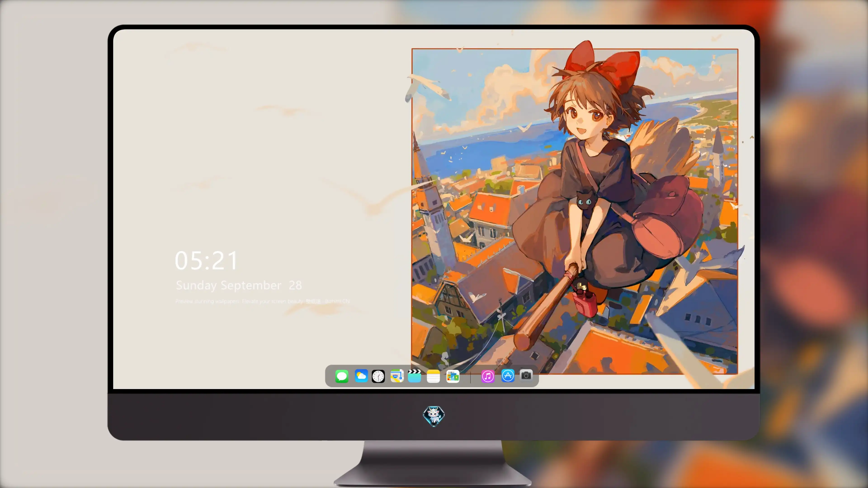Viewport: 868px width, 488px height.
Task: Open the Notes app in the dock
Action: (x=433, y=376)
